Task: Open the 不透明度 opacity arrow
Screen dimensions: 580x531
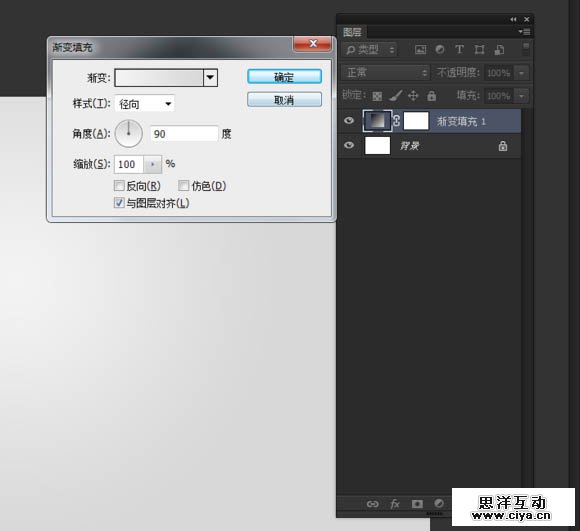Action: 522,73
